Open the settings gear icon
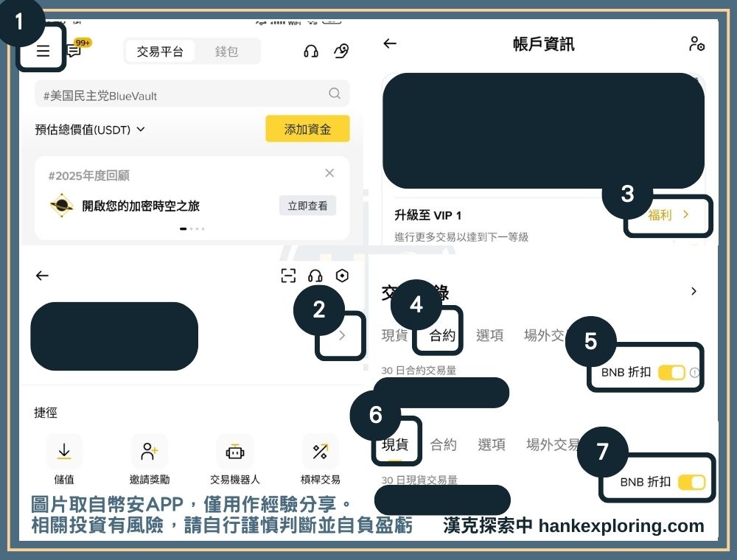The height and width of the screenshot is (560, 737). (x=341, y=276)
